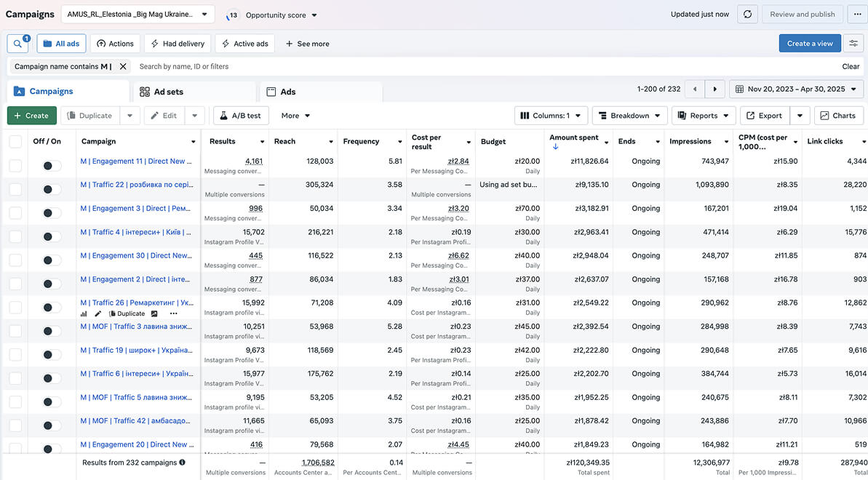The image size is (868, 480).
Task: Click the green Create button
Action: click(31, 116)
